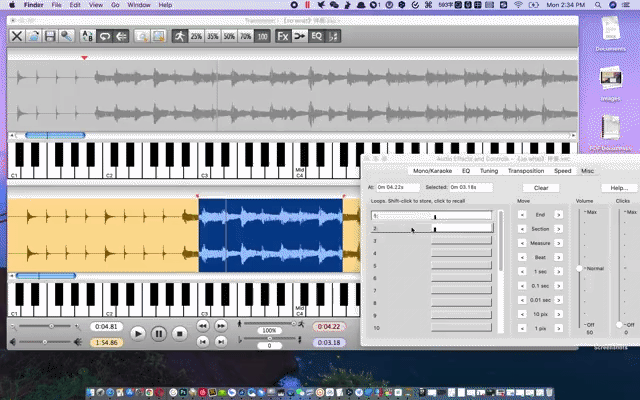Switch to the EQ tab
This screenshot has height=400, width=640.
pyautogui.click(x=466, y=171)
